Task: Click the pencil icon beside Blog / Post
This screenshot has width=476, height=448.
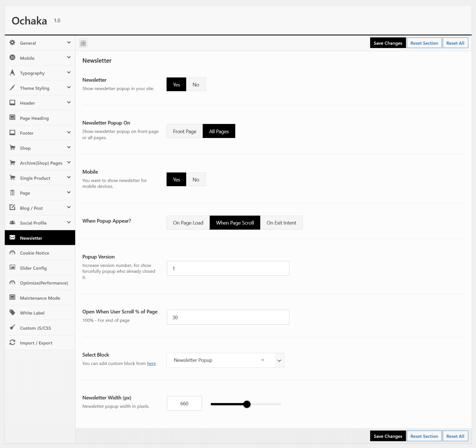Action: tap(13, 207)
